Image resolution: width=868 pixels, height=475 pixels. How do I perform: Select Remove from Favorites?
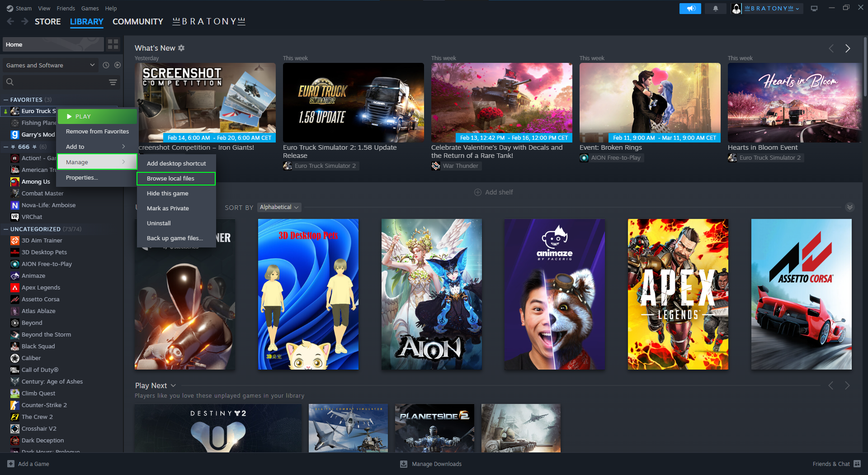[x=96, y=131]
